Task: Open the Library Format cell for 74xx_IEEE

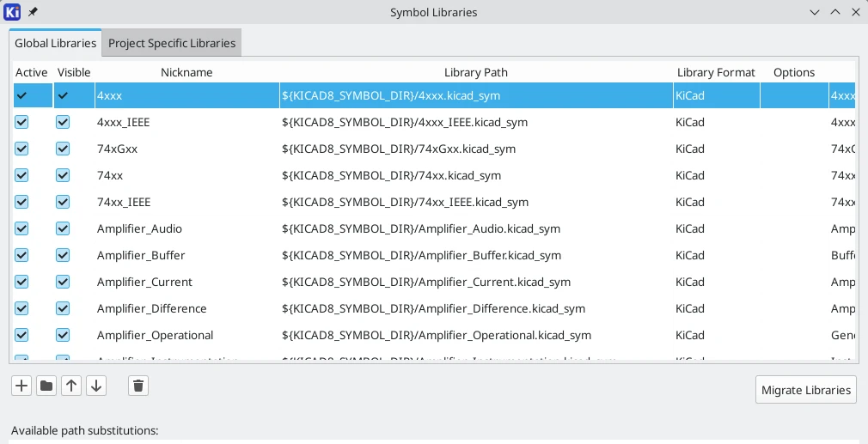Action: (716, 202)
